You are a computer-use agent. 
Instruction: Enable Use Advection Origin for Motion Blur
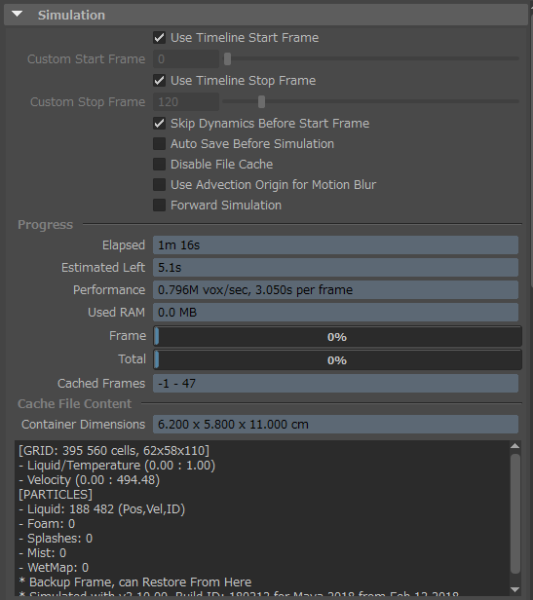[x=159, y=184]
